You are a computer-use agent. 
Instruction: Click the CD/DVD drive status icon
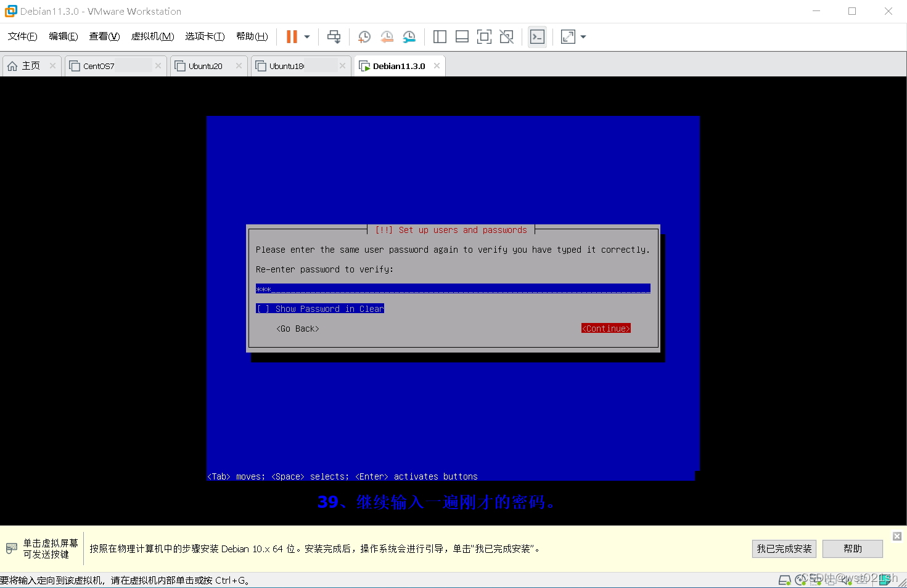(801, 580)
